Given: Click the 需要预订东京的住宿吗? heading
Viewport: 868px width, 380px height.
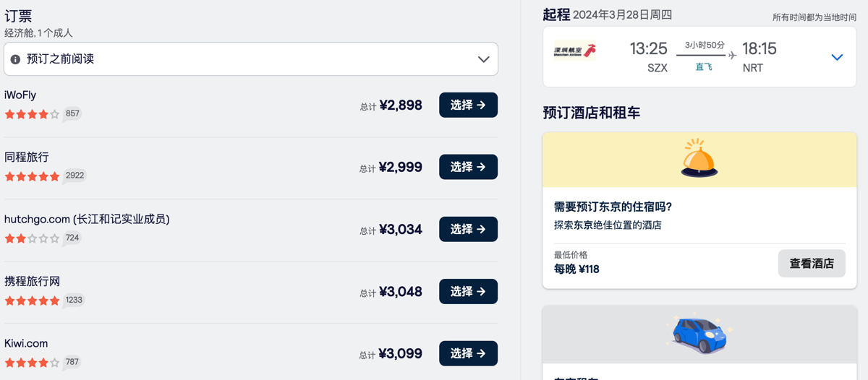Looking at the screenshot, I should coord(613,207).
